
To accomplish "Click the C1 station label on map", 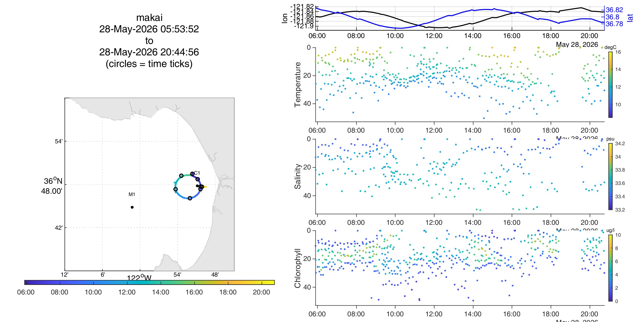I will pos(197,173).
